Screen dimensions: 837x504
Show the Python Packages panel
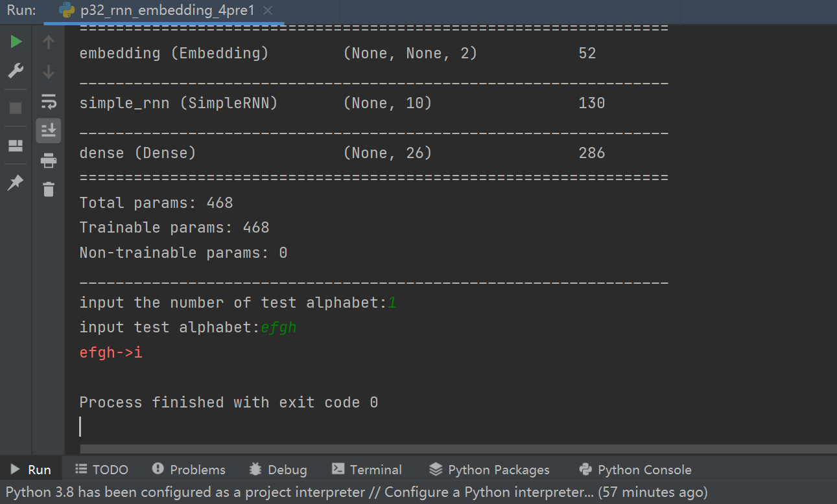click(x=489, y=470)
